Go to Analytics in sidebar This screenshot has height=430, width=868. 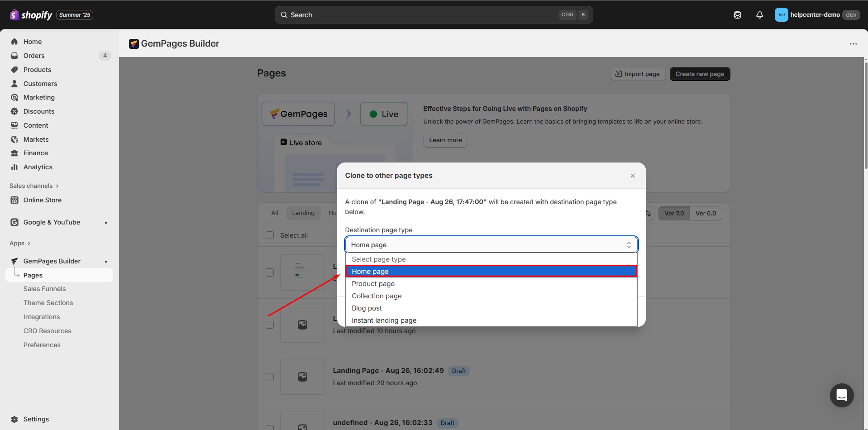pyautogui.click(x=38, y=167)
